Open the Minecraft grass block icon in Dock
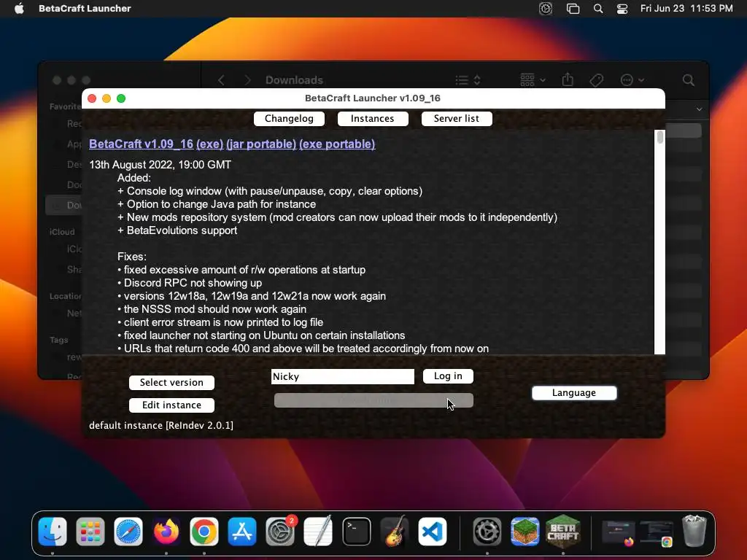Viewport: 747px width, 560px height. click(525, 532)
